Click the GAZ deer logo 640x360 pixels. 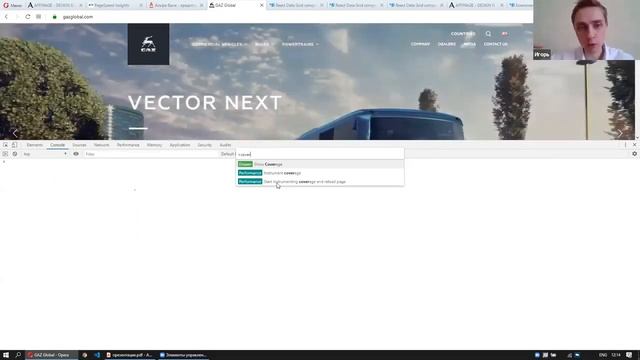148,44
